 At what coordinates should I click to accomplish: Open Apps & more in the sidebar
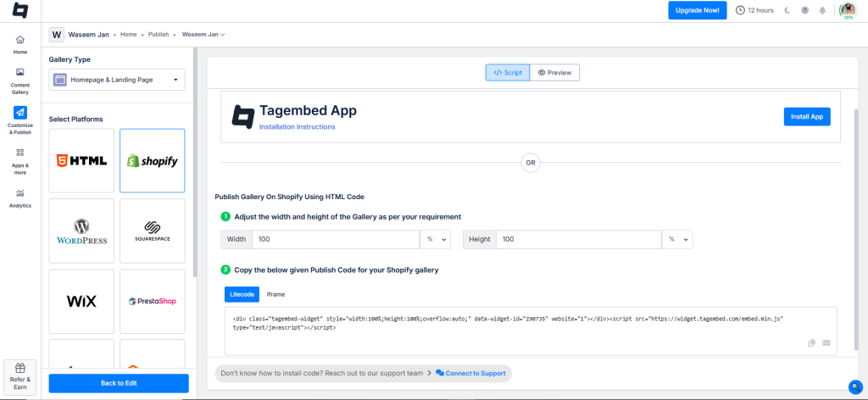pyautogui.click(x=20, y=161)
